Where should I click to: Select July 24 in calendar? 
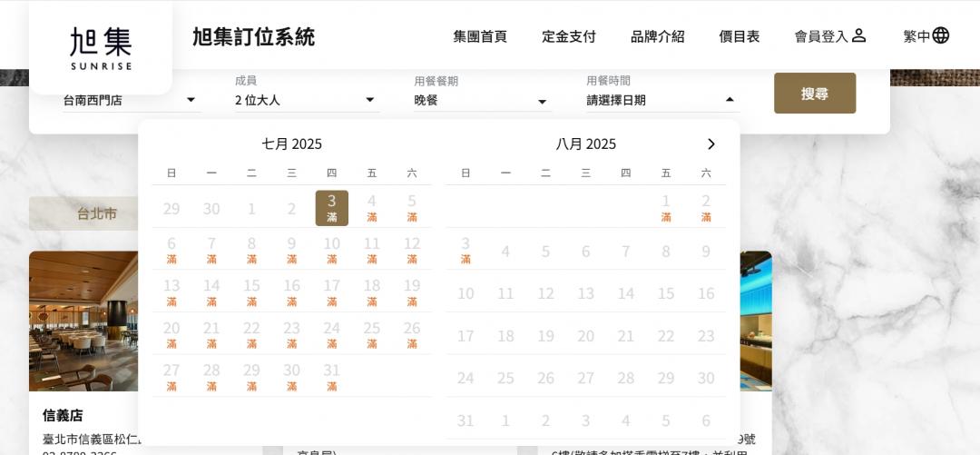332,334
